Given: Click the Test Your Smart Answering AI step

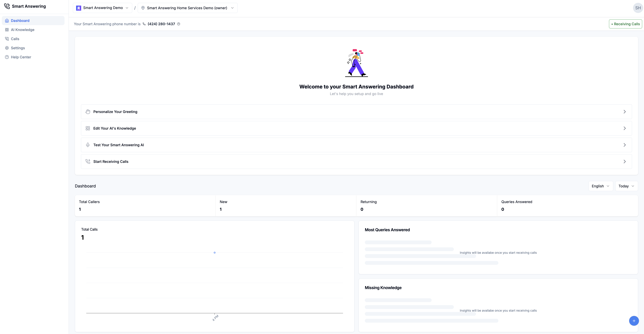Looking at the screenshot, I should [x=356, y=145].
